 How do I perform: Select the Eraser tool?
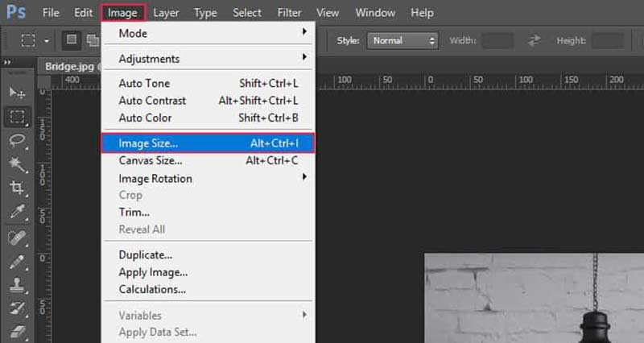(x=17, y=332)
